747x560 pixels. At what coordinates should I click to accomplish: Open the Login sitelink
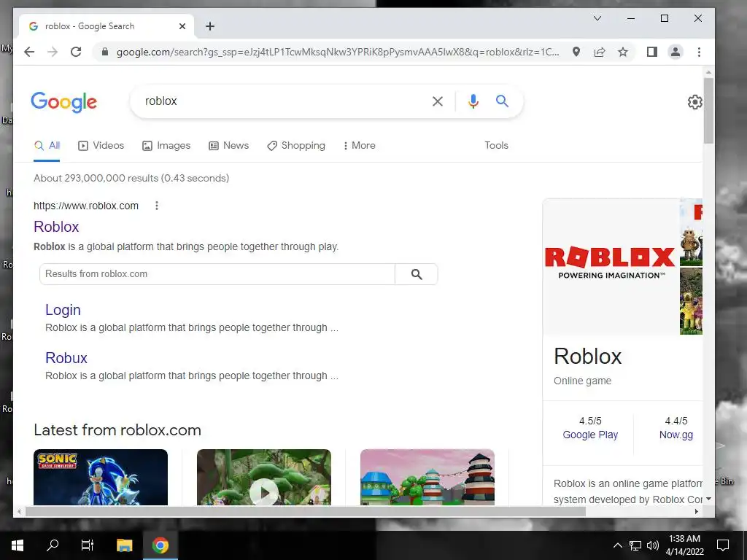pyautogui.click(x=63, y=310)
